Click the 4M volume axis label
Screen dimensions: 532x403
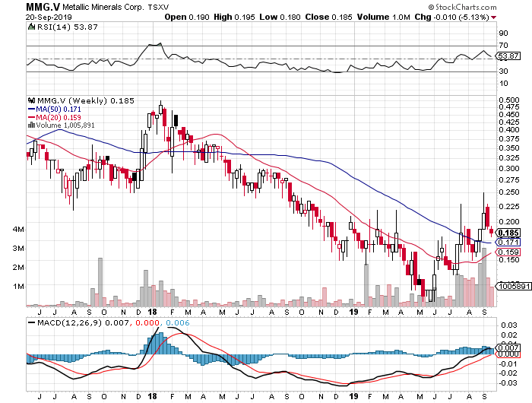19,230
